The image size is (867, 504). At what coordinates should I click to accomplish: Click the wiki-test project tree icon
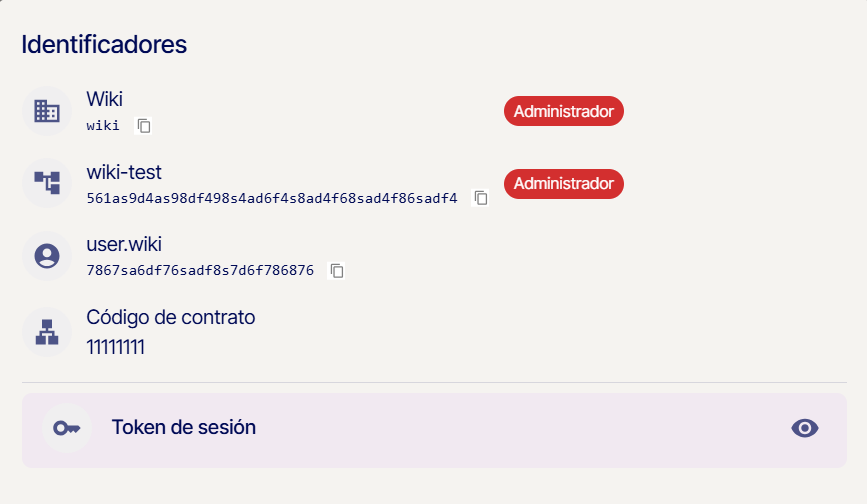[47, 183]
